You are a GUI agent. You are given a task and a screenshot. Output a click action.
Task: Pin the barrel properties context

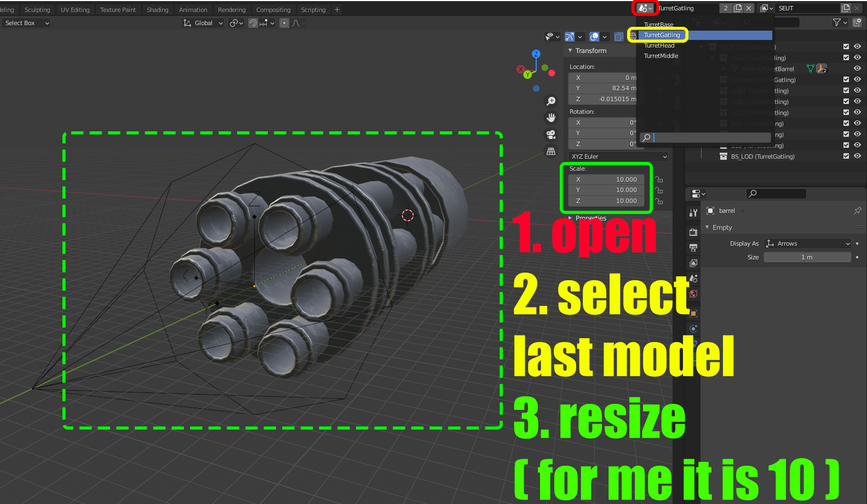(858, 211)
